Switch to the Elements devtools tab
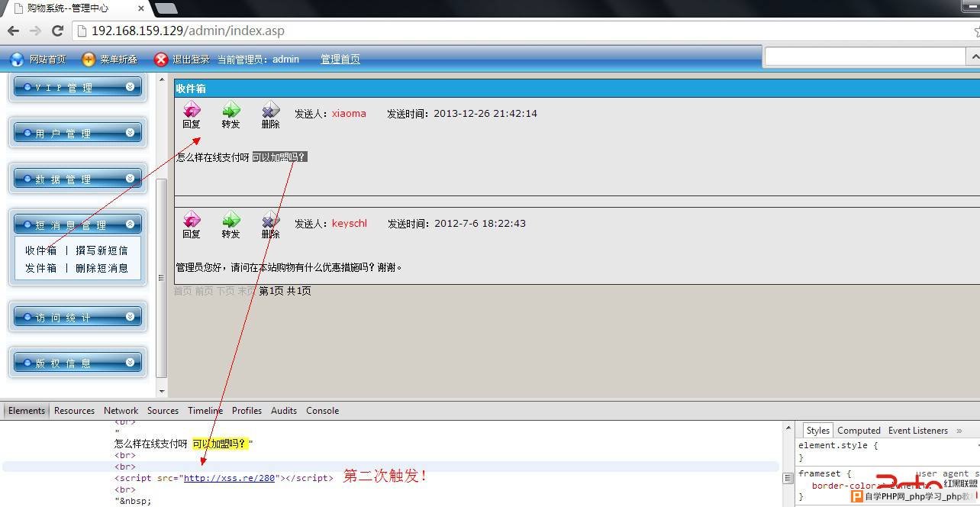 [x=27, y=411]
